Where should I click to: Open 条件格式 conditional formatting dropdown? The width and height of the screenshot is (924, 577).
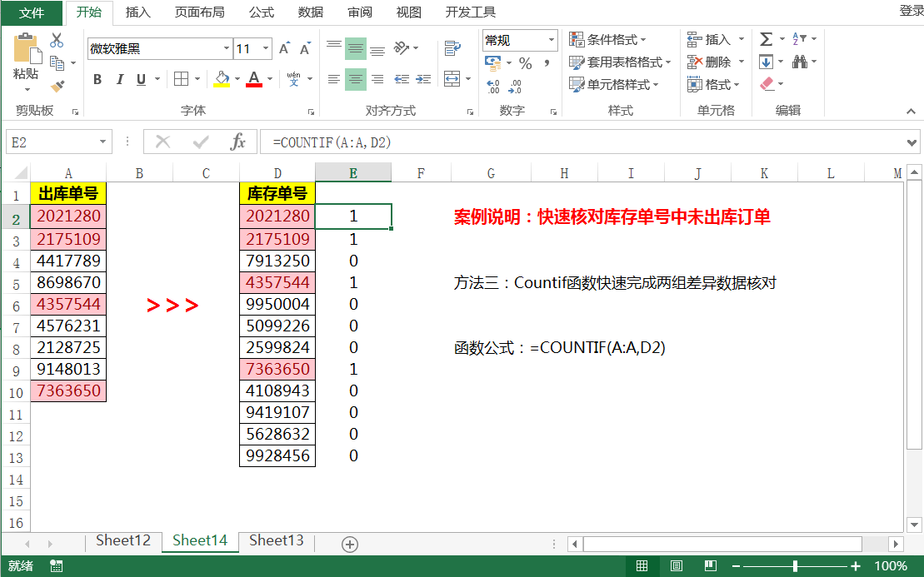coord(607,39)
